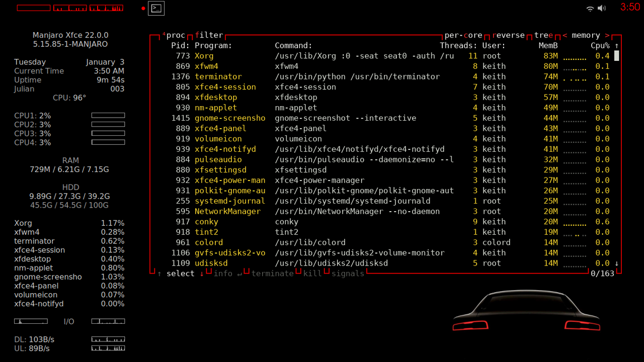This screenshot has height=362, width=644.
Task: Click the Wi-Fi network tray icon
Action: click(x=590, y=9)
